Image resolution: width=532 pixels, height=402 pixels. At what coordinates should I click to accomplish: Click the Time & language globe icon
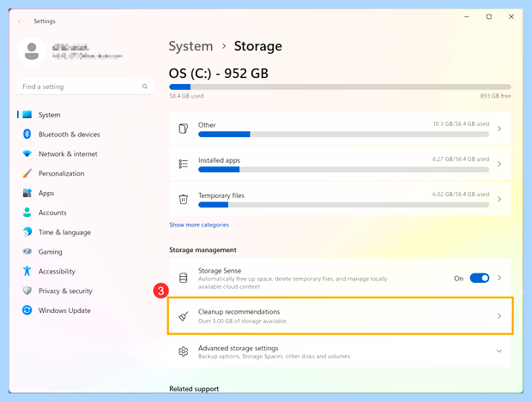pos(27,231)
